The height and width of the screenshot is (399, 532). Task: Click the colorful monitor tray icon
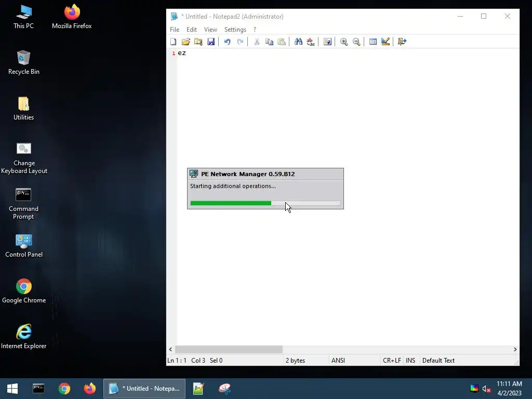[x=474, y=389]
